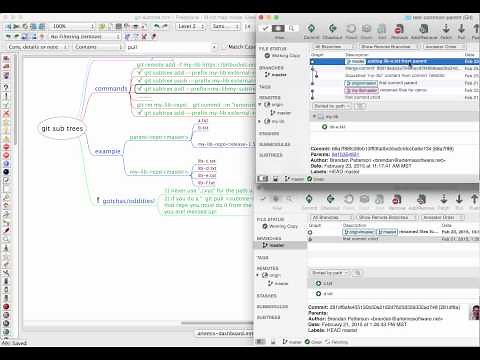Select Working Copy in lower SourceTree sidebar
480x360 pixels.
[280, 226]
